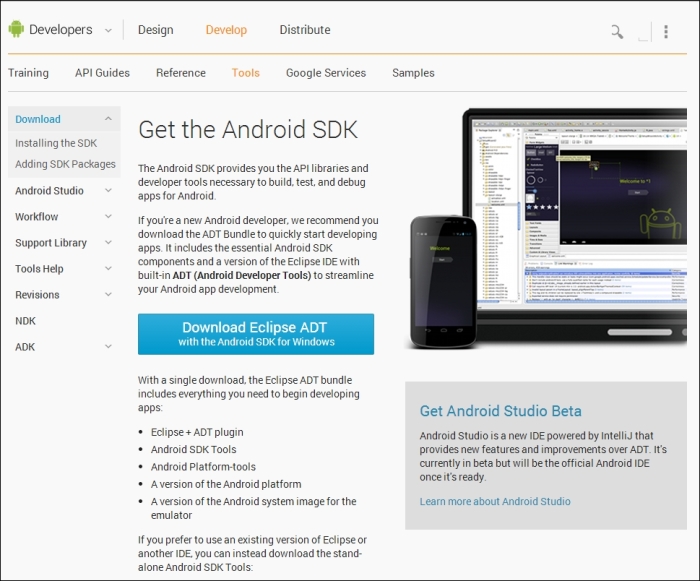The image size is (700, 581).
Task: Click A version of the Android platform item
Action: tap(226, 484)
